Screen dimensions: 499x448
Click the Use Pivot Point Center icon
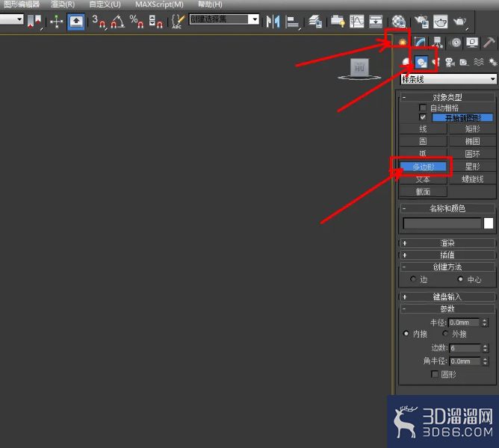[34, 22]
